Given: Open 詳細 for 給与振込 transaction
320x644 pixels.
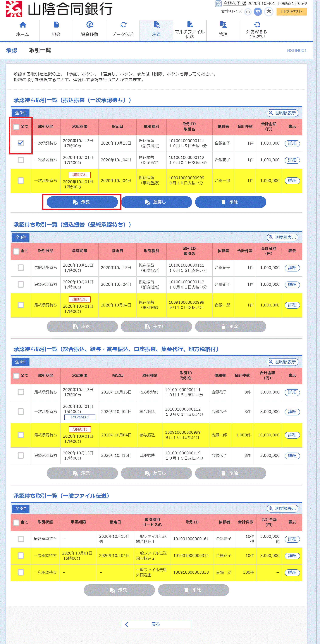Looking at the screenshot, I should [292, 435].
